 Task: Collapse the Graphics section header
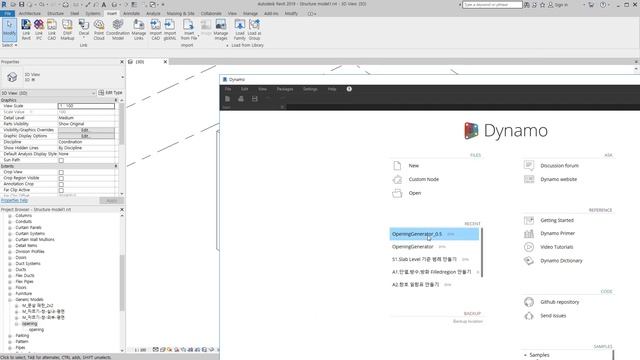coord(116,100)
